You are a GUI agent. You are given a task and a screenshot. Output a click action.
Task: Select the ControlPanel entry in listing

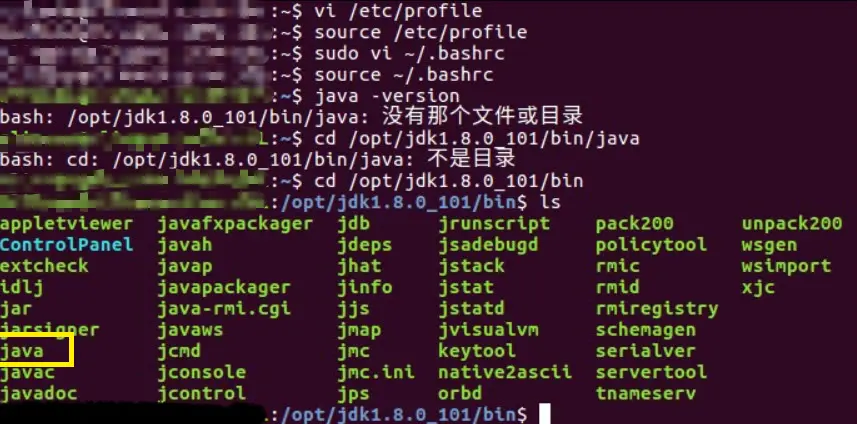pyautogui.click(x=66, y=244)
